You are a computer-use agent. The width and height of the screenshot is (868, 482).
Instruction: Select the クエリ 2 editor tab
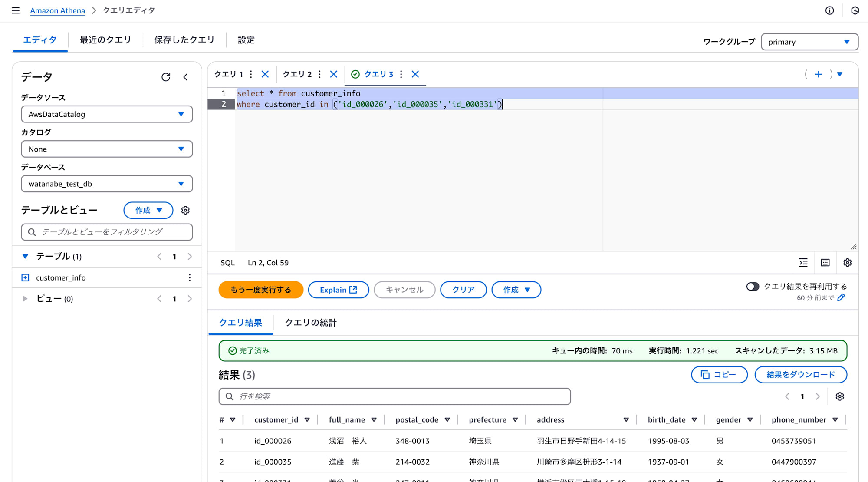297,74
